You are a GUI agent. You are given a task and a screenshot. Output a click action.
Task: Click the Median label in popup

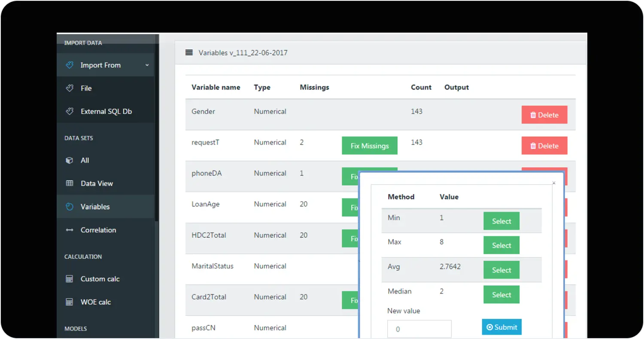pos(400,291)
